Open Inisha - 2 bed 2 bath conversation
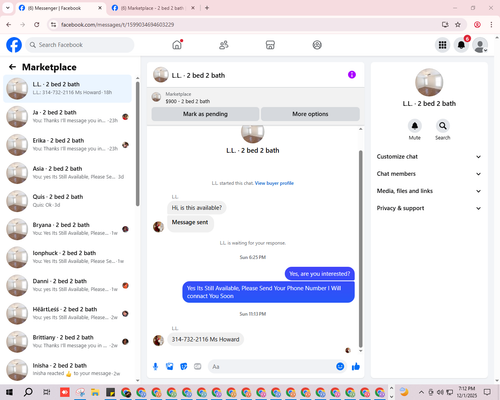Screen dimensions: 500x400 tap(67, 369)
